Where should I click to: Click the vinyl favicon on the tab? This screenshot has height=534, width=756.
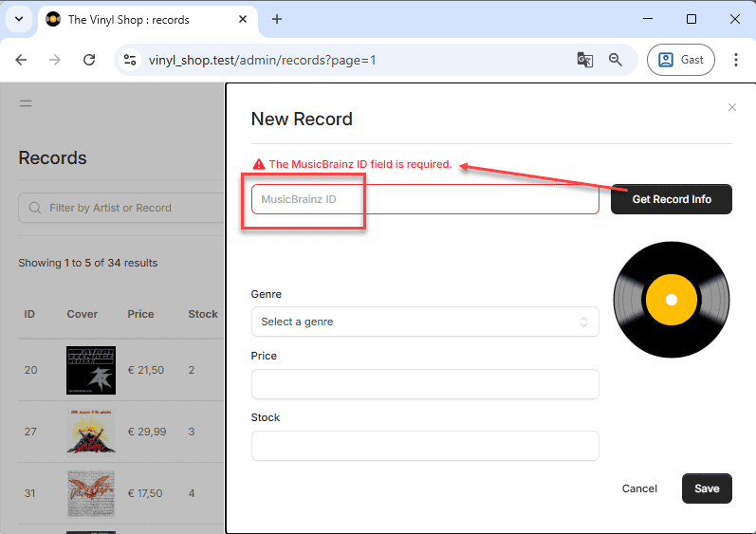pos(53,19)
